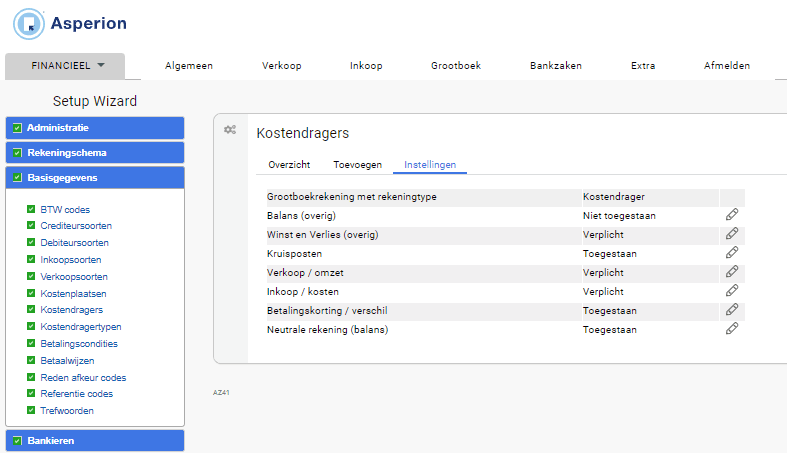Image resolution: width=787 pixels, height=453 pixels.
Task: Edit Inkoop / kosten pencil icon
Action: (732, 291)
